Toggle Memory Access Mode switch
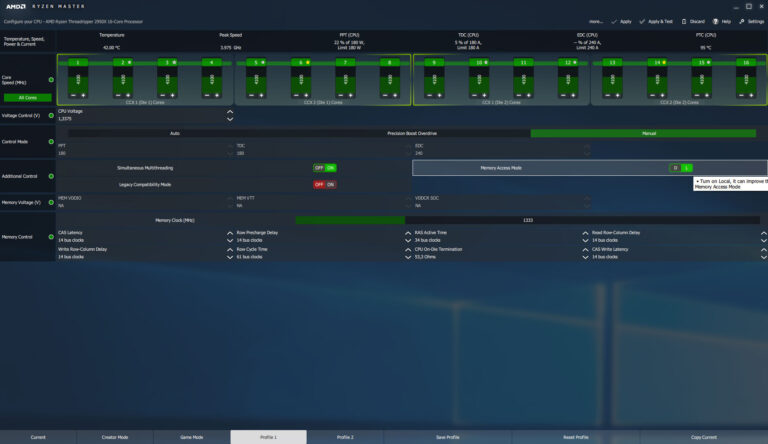Screen dimensions: 768x444 (x=681, y=168)
